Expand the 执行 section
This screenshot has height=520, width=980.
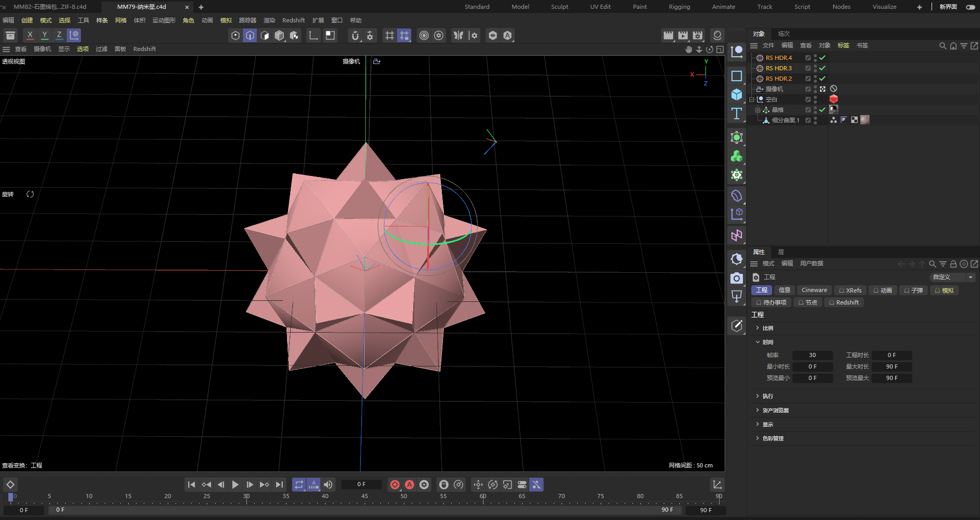coord(758,396)
